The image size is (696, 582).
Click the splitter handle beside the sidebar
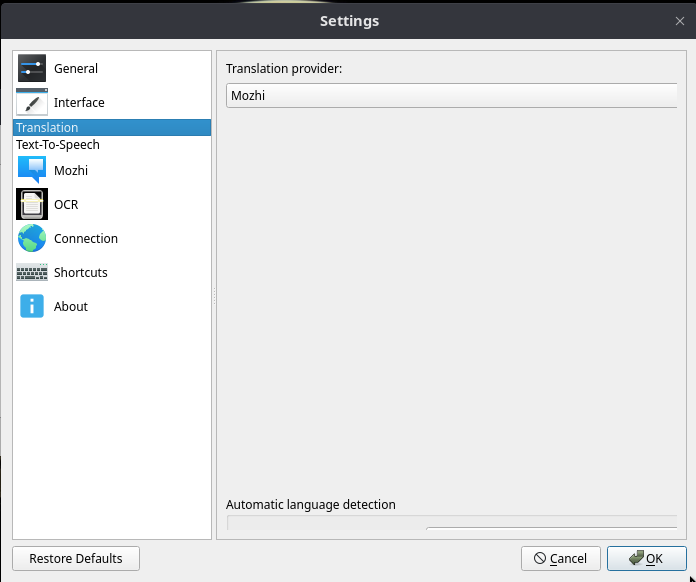tap(214, 295)
